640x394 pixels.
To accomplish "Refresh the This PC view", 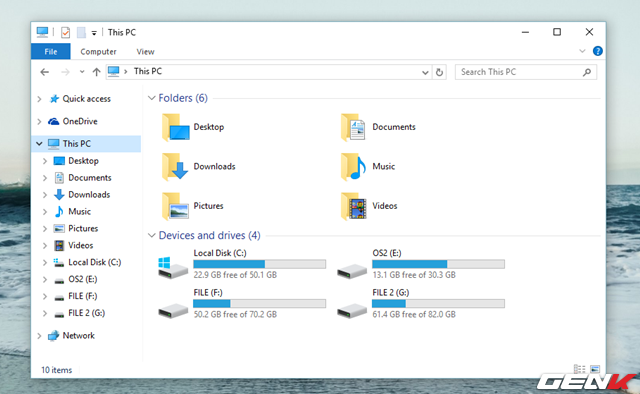I will tap(439, 72).
